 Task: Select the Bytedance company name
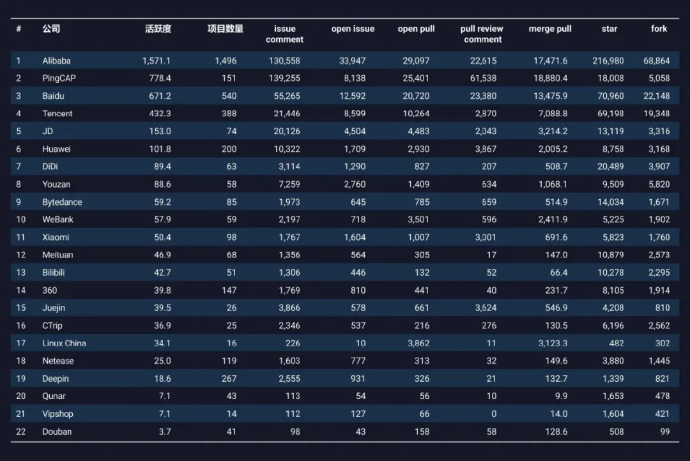point(62,202)
